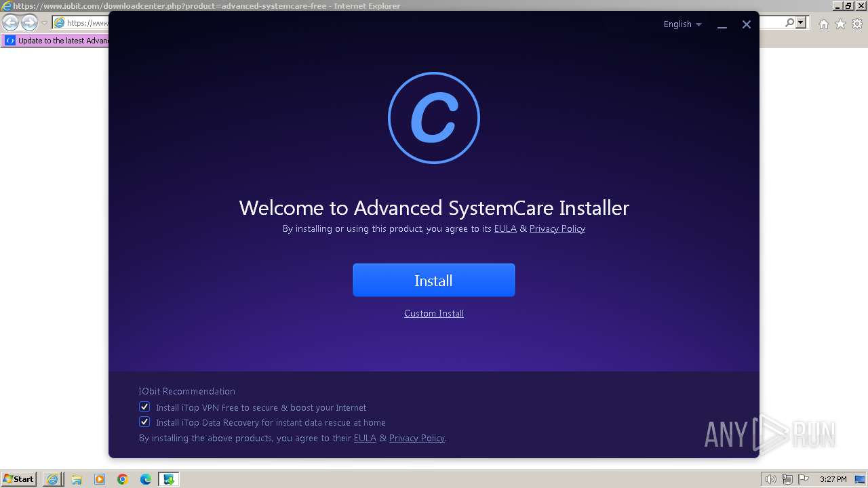Select the installer taskbar icon
868x488 pixels.
coord(168,479)
